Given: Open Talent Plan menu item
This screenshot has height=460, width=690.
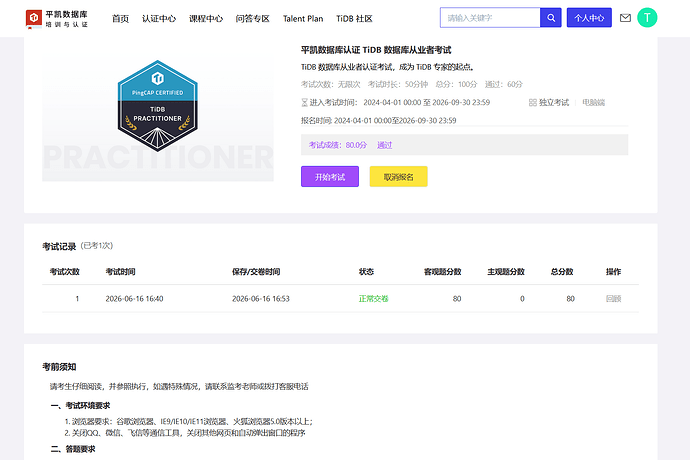Looking at the screenshot, I should click(303, 18).
